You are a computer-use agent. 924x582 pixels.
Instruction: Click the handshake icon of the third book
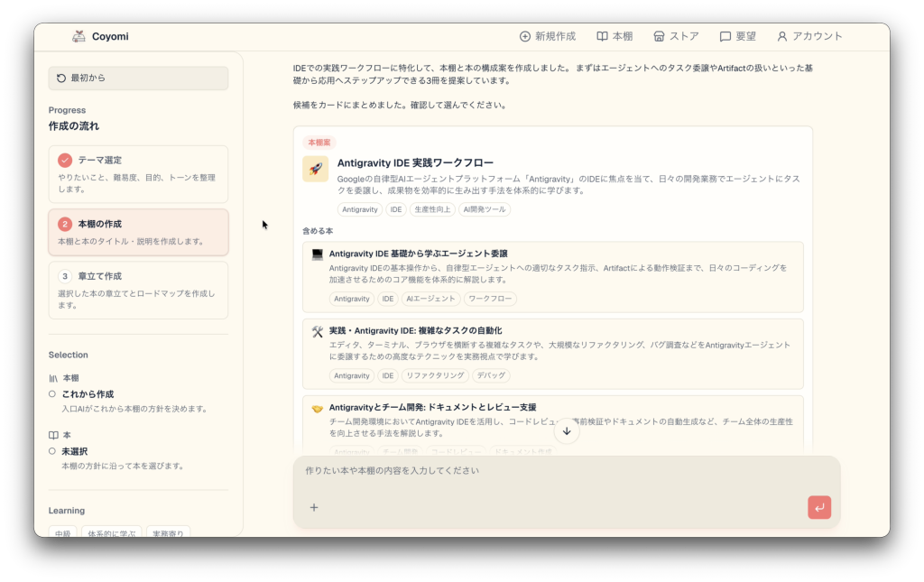318,408
